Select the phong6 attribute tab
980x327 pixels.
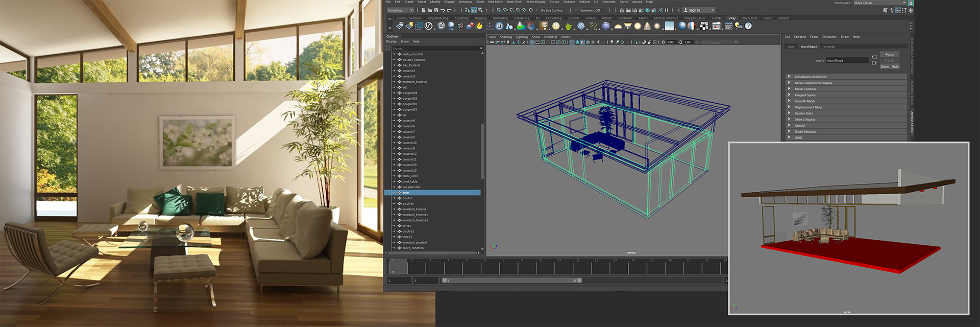pyautogui.click(x=829, y=46)
